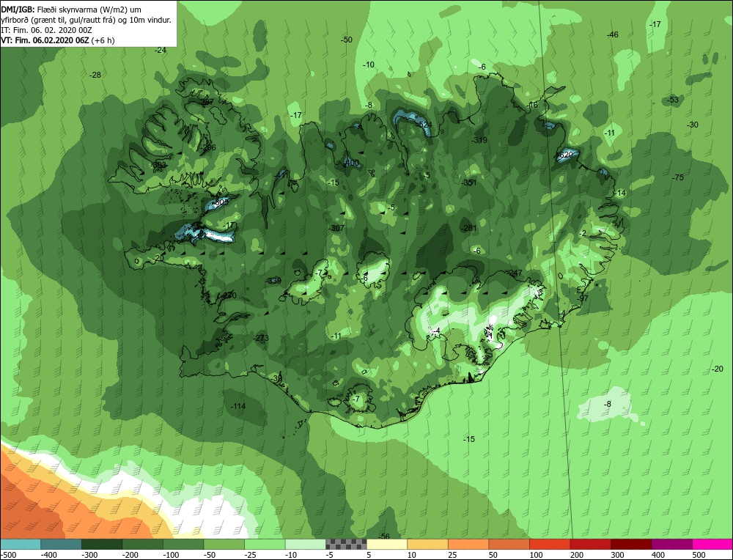This screenshot has height=560, width=733.
Task: Pick the 50 to 100 orange legend swatch
Action: [x=509, y=544]
